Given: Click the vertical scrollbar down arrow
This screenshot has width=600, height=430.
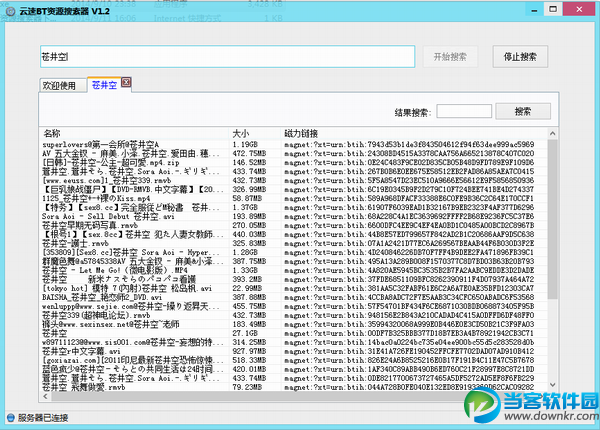Looking at the screenshot, I should (553, 385).
